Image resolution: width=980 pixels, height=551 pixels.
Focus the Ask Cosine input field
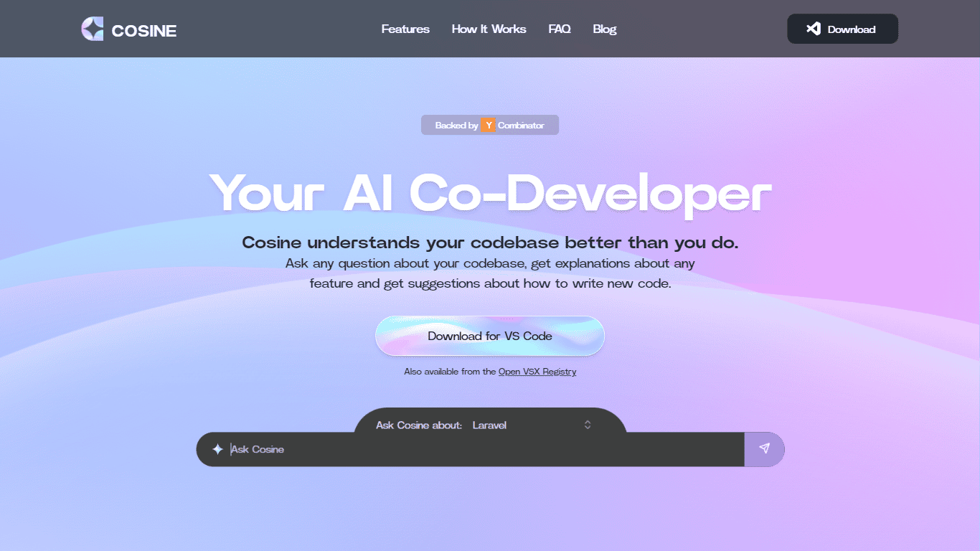point(485,449)
